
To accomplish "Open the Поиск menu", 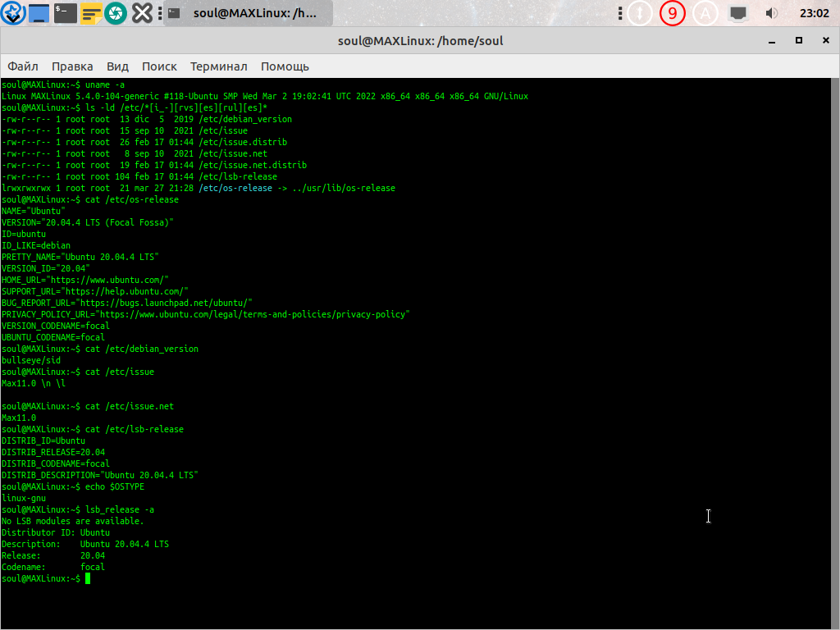I will point(159,66).
